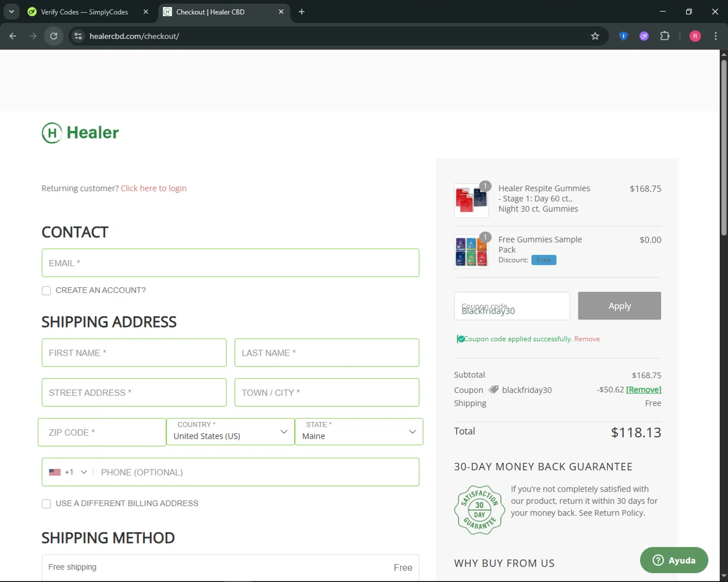Click Remove next to coupon applied message
Image resolution: width=728 pixels, height=582 pixels.
(x=587, y=339)
